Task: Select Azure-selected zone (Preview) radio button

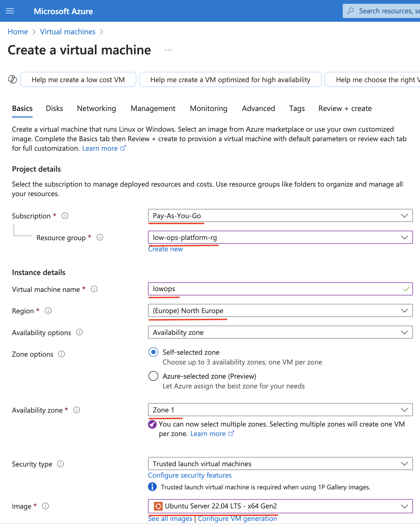Action: pyautogui.click(x=153, y=376)
